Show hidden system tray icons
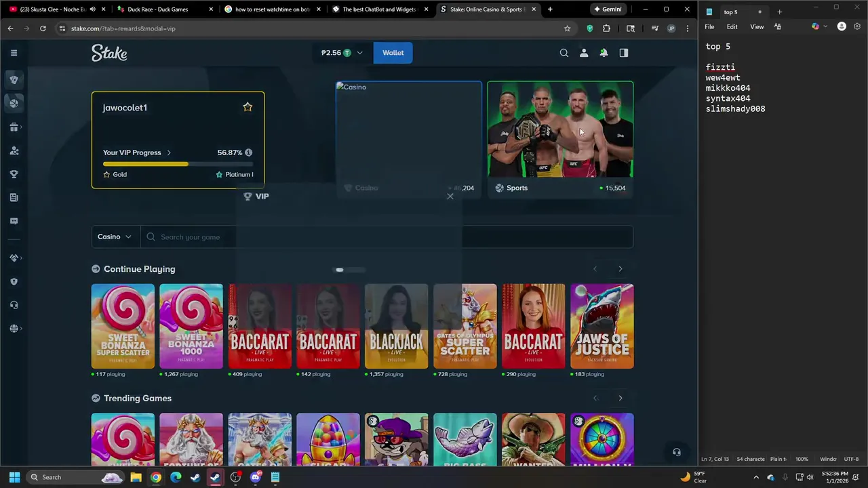 [757, 477]
